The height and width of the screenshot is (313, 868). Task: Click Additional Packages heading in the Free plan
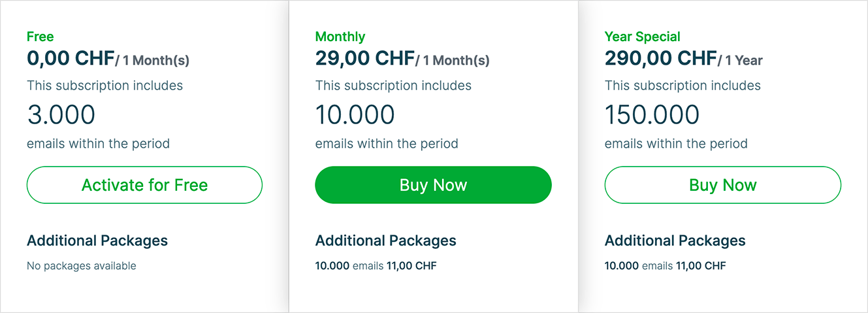point(97,240)
